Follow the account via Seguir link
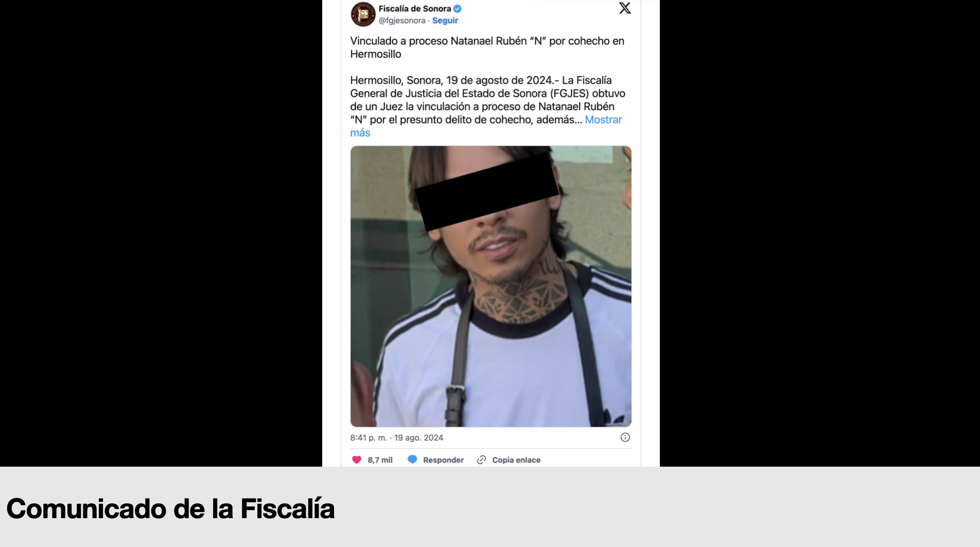 click(445, 21)
